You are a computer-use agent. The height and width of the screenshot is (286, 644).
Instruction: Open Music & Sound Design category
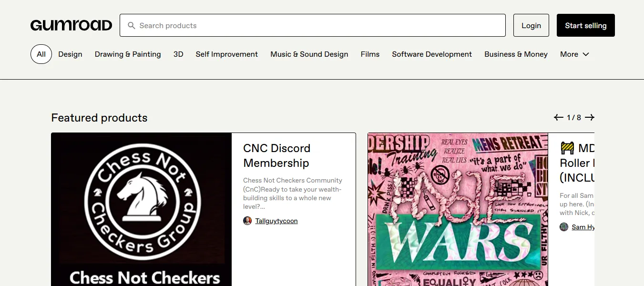tap(309, 54)
